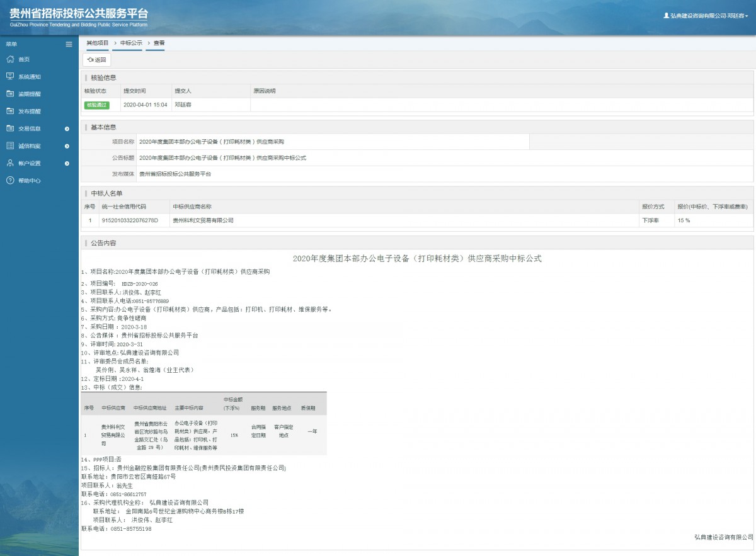This screenshot has width=756, height=556.
Task: Click the 中标人名单 section header
Action: [106, 193]
